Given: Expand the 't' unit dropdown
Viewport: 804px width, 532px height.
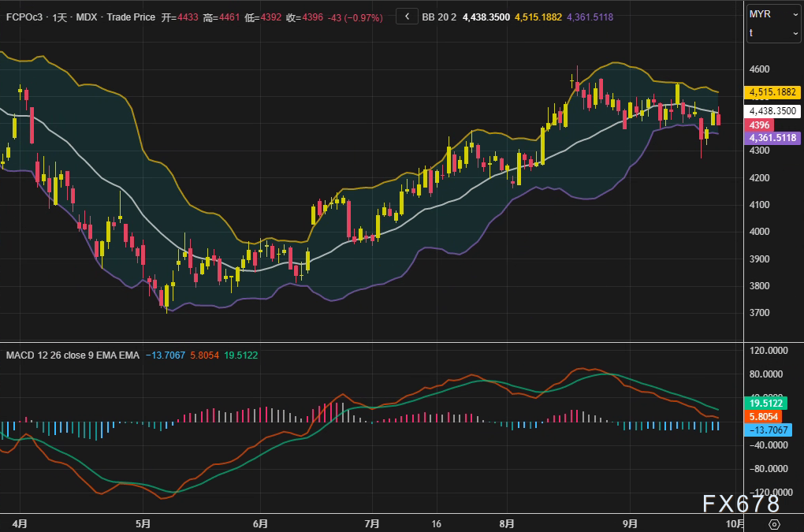Looking at the screenshot, I should coord(773,33).
